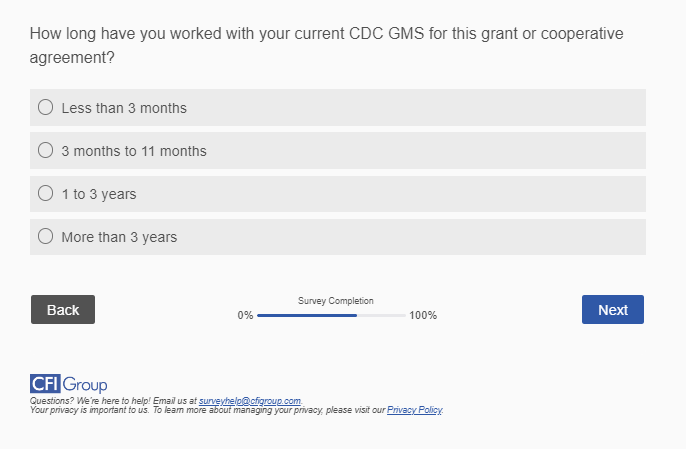The width and height of the screenshot is (686, 449).
Task: Choose the '3 months to 11 months' radio circle
Action: (45, 150)
